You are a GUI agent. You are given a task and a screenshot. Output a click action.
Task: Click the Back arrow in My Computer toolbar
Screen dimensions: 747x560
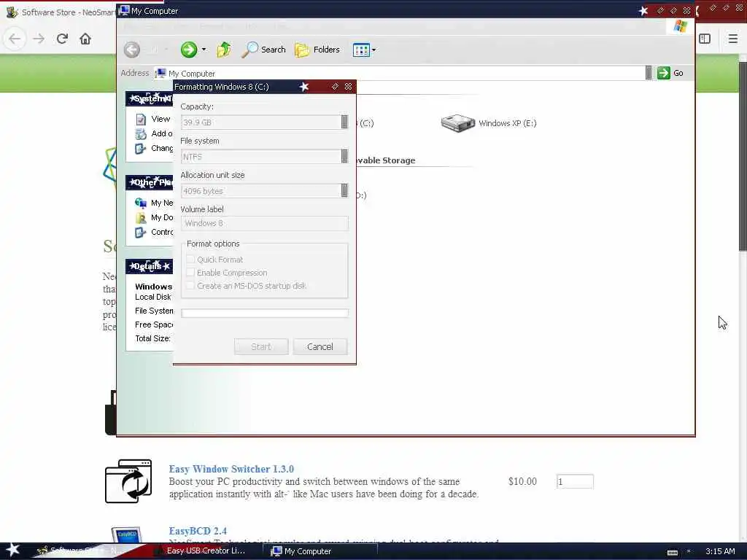(x=132, y=50)
